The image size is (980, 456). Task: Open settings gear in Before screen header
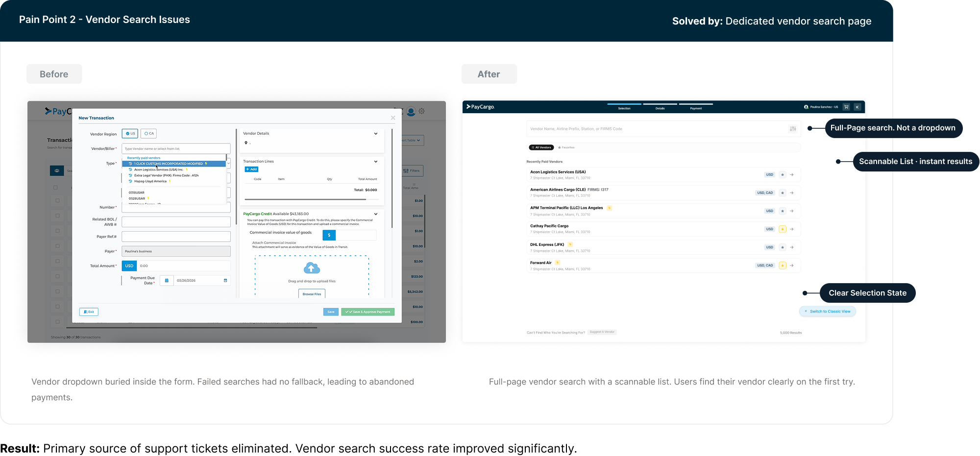pyautogui.click(x=422, y=111)
